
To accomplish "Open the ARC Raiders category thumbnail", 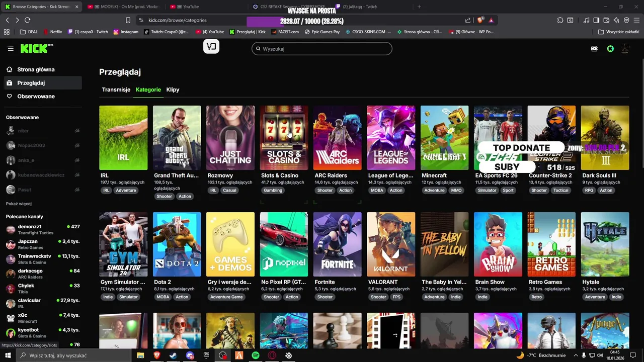I will tap(337, 138).
